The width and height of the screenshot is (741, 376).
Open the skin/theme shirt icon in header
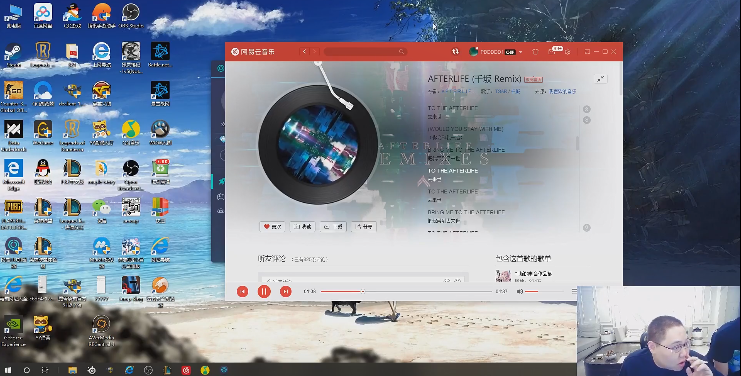point(535,51)
